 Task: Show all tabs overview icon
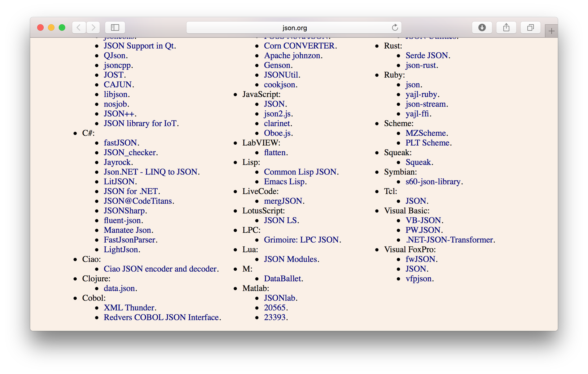point(530,28)
